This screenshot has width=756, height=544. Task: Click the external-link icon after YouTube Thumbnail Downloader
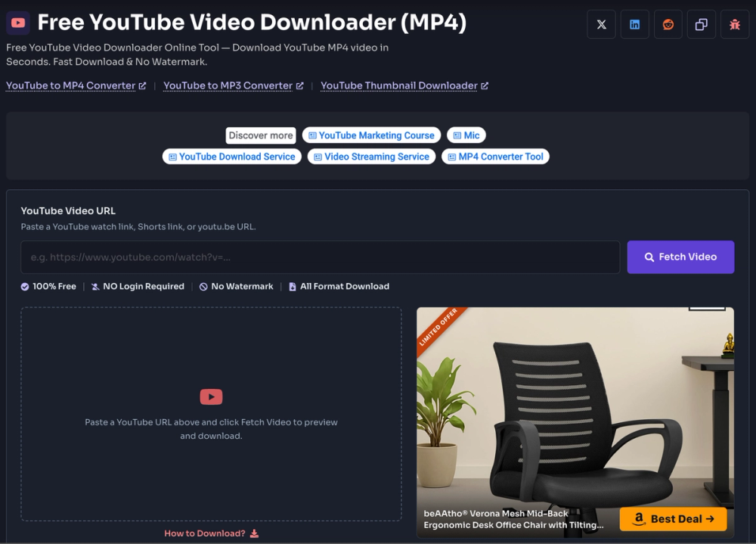tap(485, 85)
